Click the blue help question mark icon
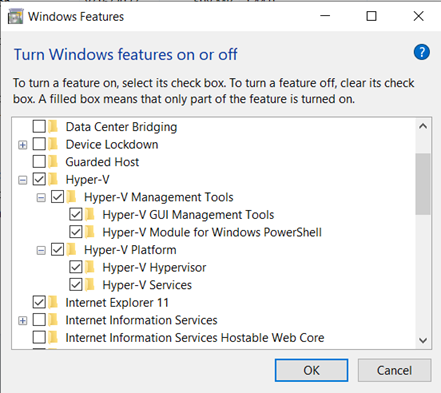 [x=422, y=52]
